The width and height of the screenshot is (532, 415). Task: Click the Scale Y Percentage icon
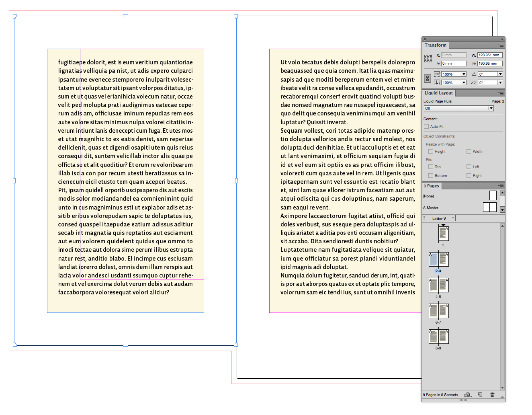(437, 82)
